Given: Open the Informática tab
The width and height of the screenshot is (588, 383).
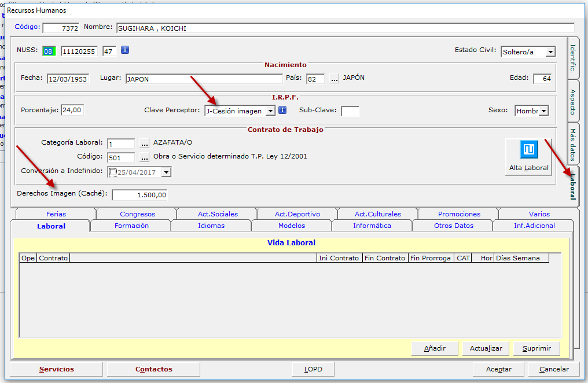Looking at the screenshot, I should pyautogui.click(x=372, y=226).
